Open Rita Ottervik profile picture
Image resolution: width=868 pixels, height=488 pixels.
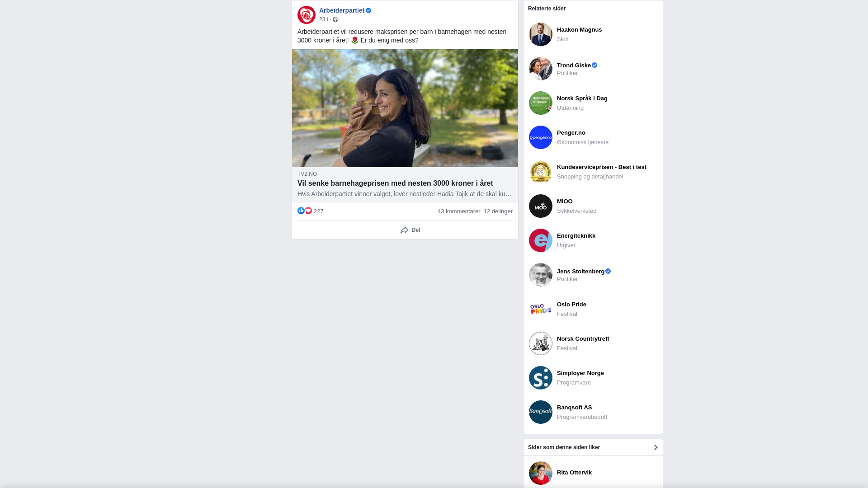pos(541,473)
